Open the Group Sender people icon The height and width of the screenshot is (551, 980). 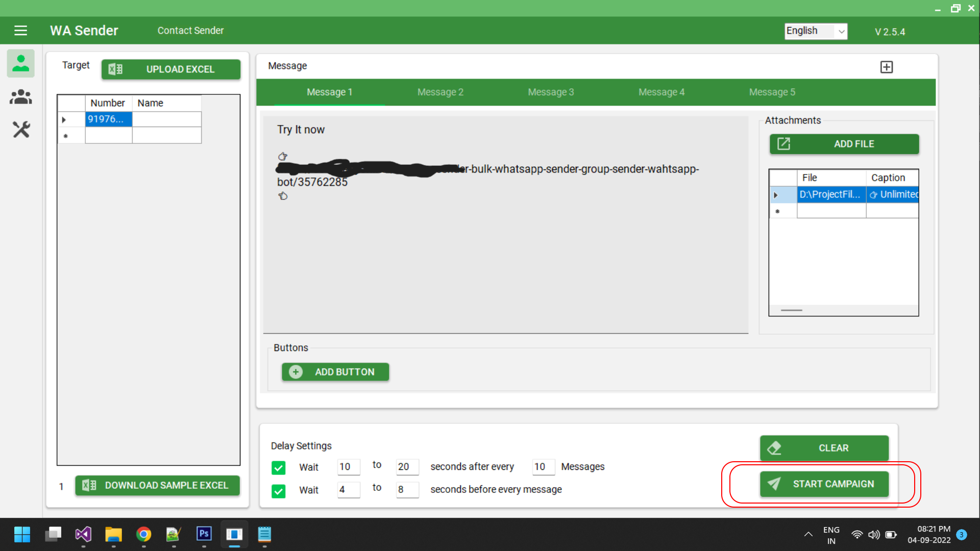coord(21,97)
